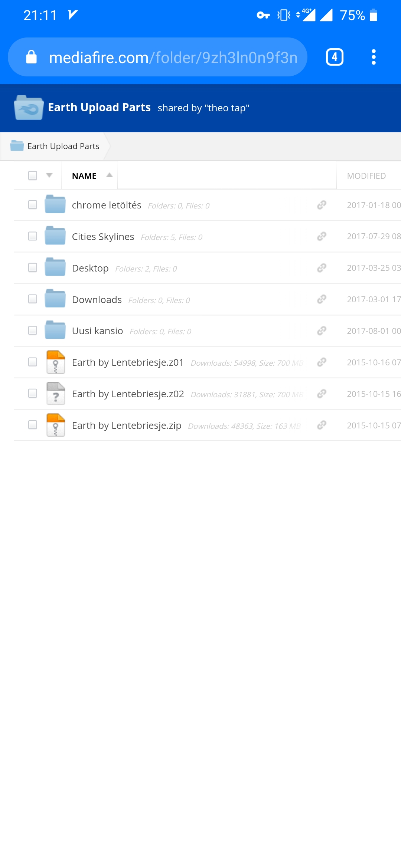The height and width of the screenshot is (868, 401).
Task: Click the MediaFire folder logo in header
Action: tap(29, 108)
